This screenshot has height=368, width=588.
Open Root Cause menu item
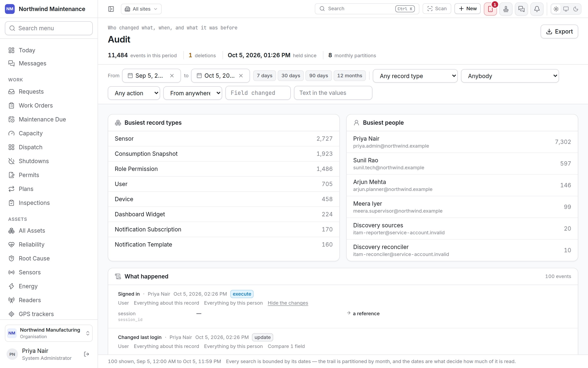49,258
